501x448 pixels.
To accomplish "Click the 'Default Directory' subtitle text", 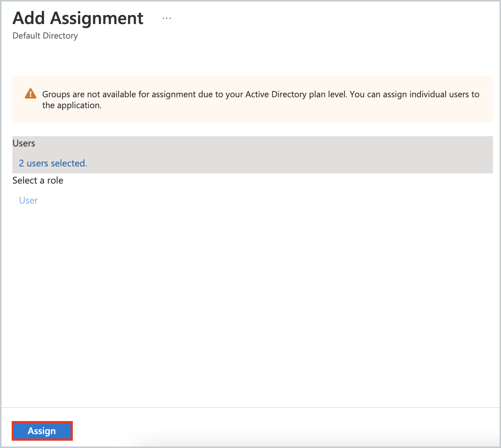I will click(45, 36).
